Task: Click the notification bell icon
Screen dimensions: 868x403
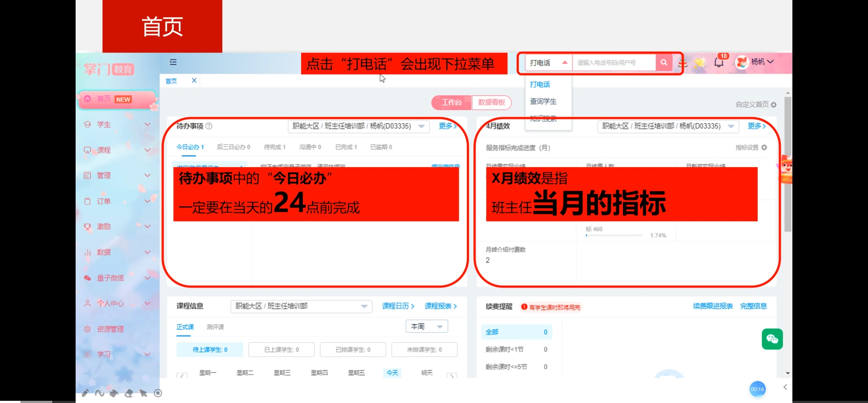Action: tap(719, 62)
